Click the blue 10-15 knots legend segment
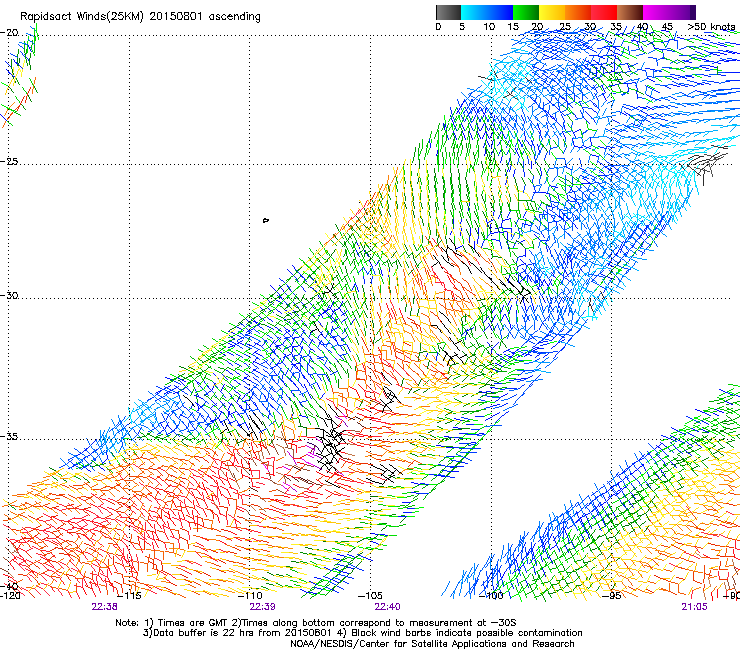Screen dimensions: 740x650 500,12
